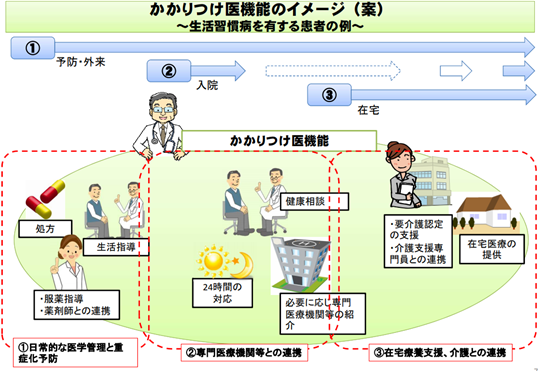Click the 健康相談 label box
Screen dimensions: 539x371
point(315,201)
